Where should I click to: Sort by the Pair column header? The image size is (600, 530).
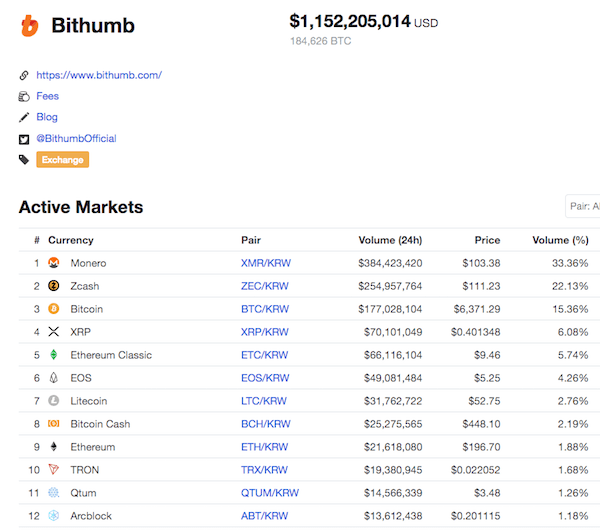click(x=251, y=240)
